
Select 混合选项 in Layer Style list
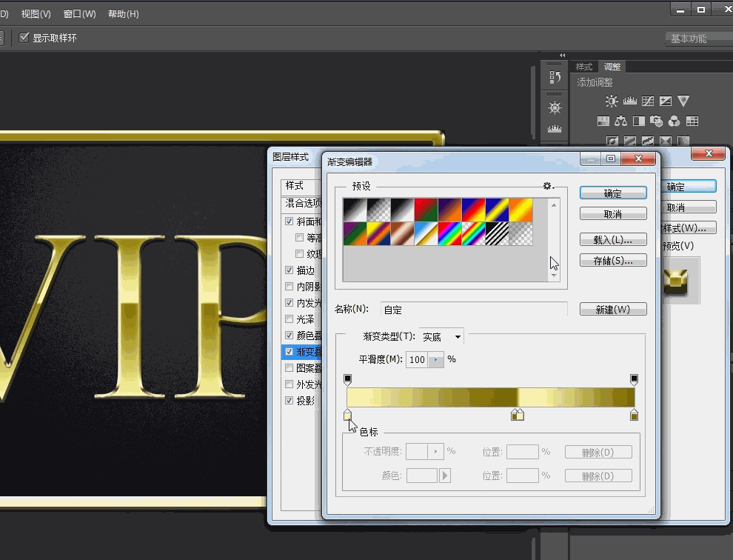tap(303, 203)
